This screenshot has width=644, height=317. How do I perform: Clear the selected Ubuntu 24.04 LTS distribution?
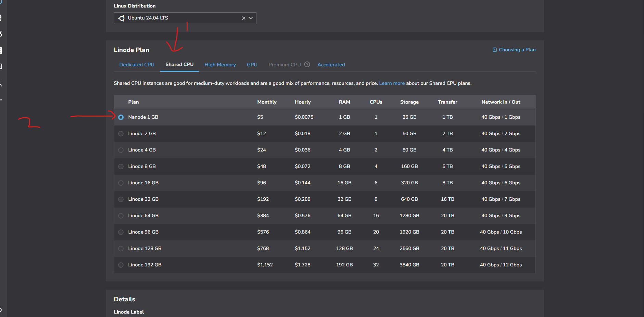pos(244,18)
